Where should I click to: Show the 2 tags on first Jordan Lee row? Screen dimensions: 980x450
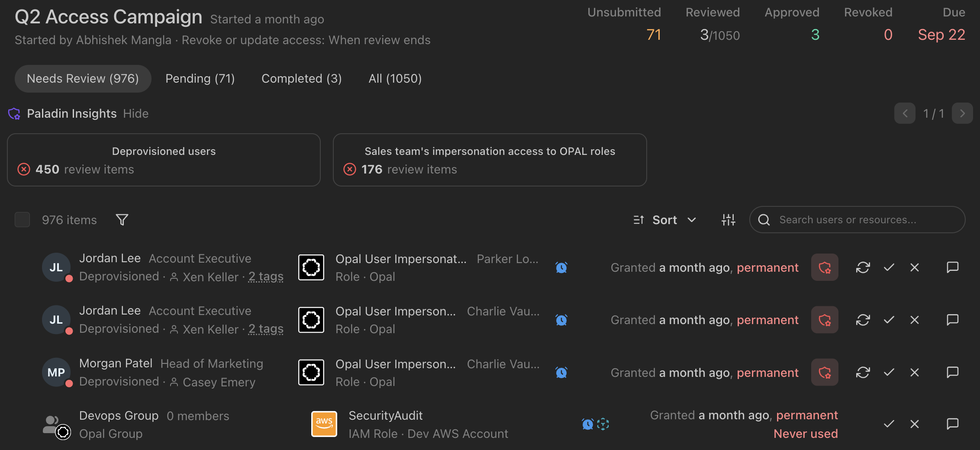266,277
